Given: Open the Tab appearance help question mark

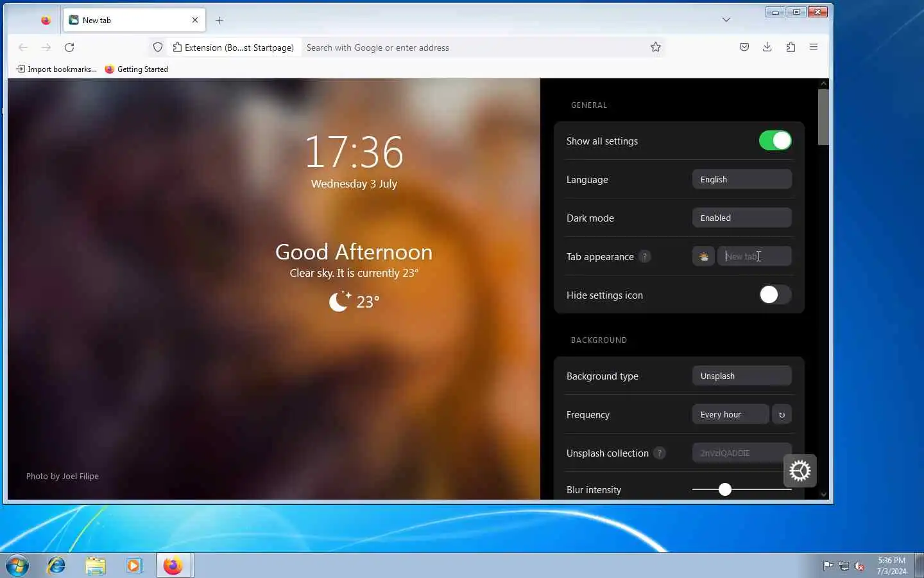Looking at the screenshot, I should click(x=645, y=256).
